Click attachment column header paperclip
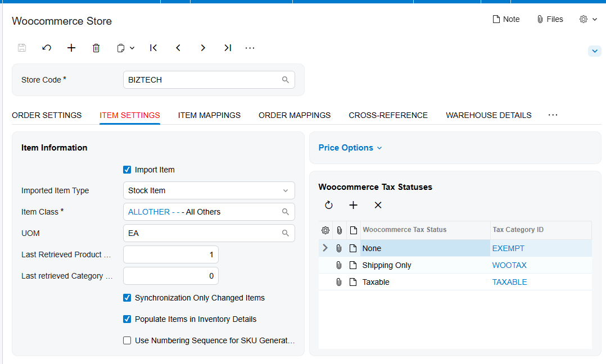The height and width of the screenshot is (364, 606). pyautogui.click(x=340, y=230)
